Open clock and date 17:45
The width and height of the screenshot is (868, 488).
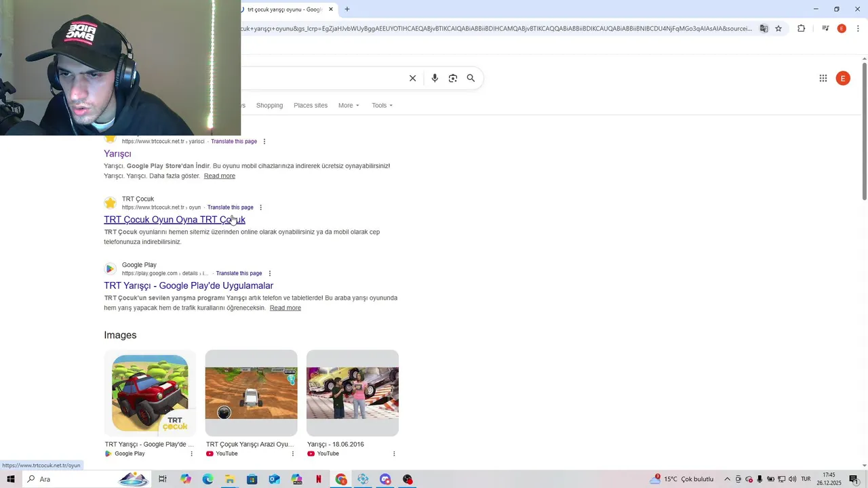[x=829, y=479]
